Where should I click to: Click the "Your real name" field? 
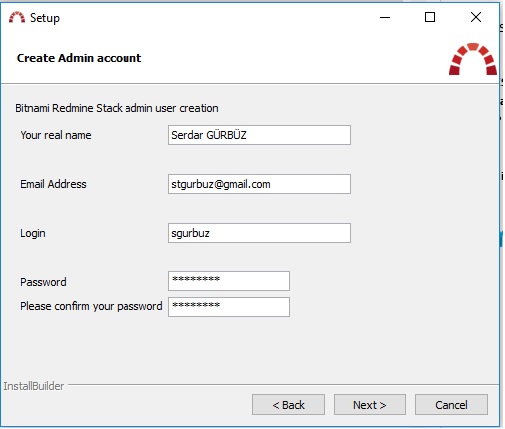[x=259, y=135]
